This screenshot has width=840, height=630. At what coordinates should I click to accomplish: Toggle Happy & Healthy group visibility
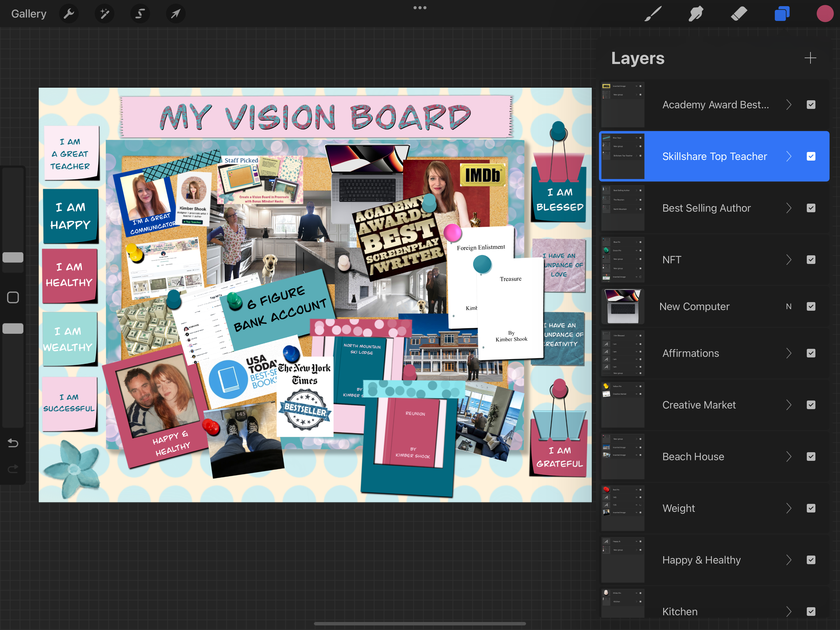coord(811,560)
